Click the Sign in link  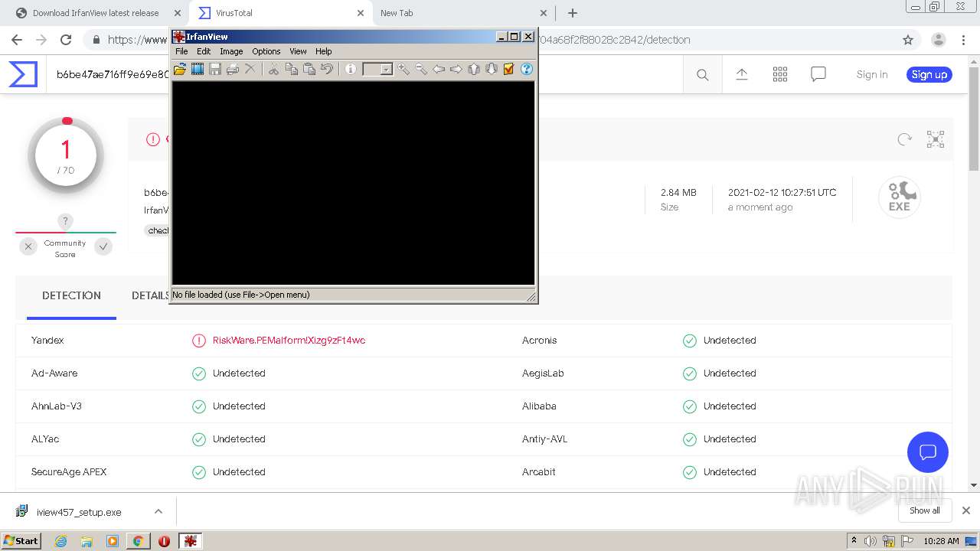click(x=872, y=74)
